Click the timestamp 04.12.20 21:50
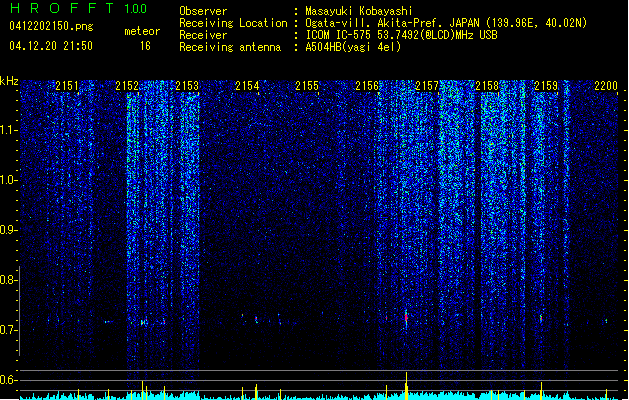The height and width of the screenshot is (400, 629). tap(51, 46)
